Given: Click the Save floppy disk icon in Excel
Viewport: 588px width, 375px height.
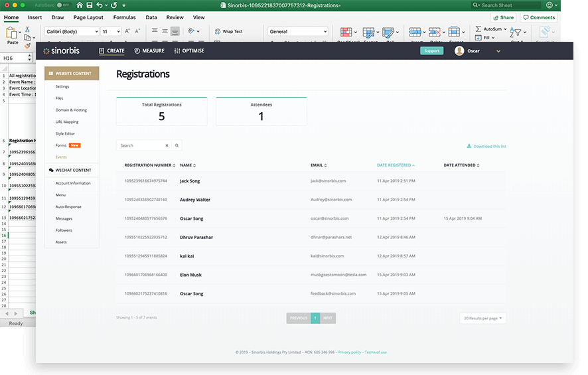Looking at the screenshot, I should 89,5.
